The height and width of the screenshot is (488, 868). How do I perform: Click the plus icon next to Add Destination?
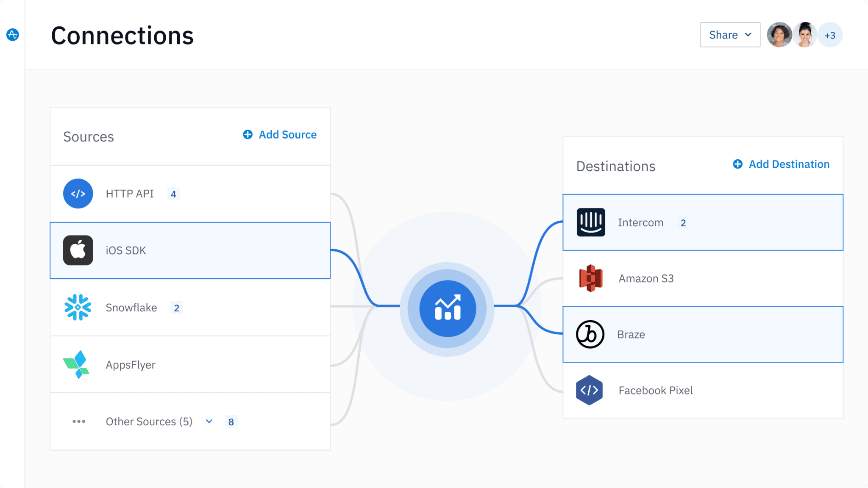tap(737, 164)
